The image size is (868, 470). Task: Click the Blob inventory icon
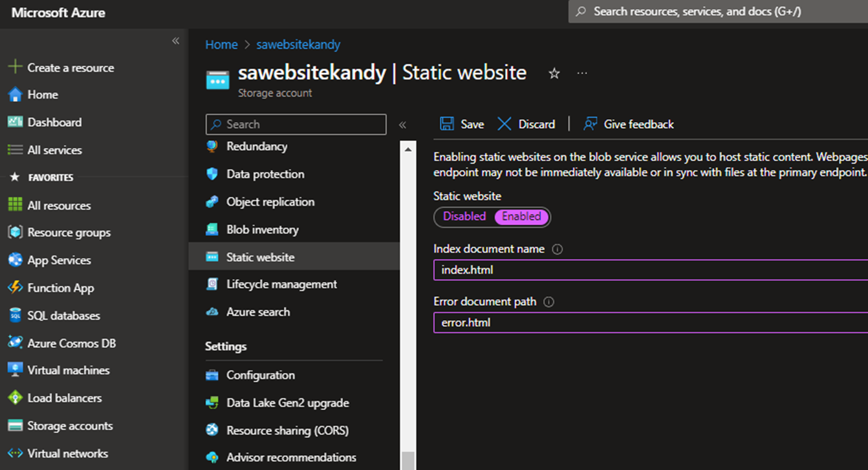point(212,230)
